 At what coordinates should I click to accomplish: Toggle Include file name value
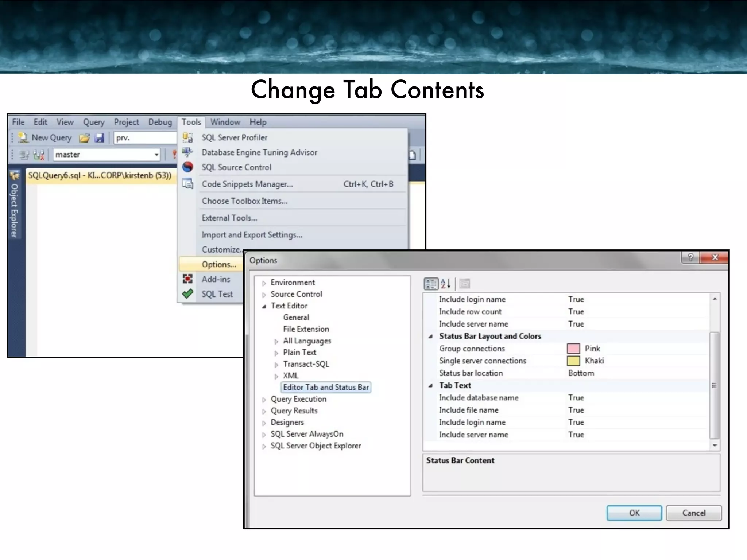coord(576,410)
